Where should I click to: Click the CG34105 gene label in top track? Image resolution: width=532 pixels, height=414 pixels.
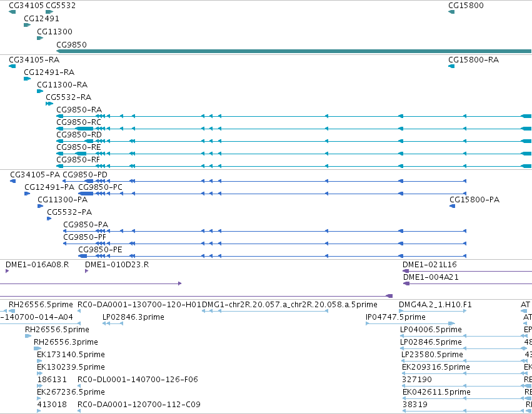26,6
